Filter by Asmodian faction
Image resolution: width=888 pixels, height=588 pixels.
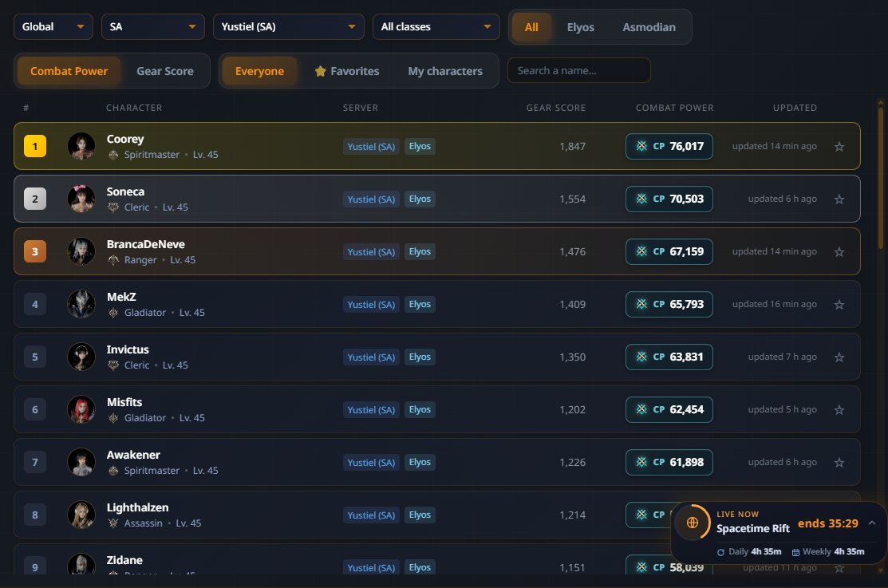649,27
